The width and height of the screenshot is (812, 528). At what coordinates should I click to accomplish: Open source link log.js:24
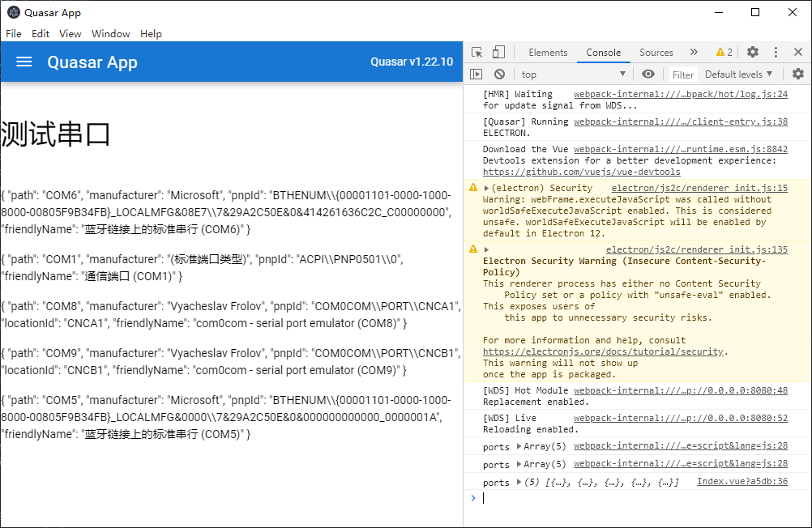[x=681, y=94]
